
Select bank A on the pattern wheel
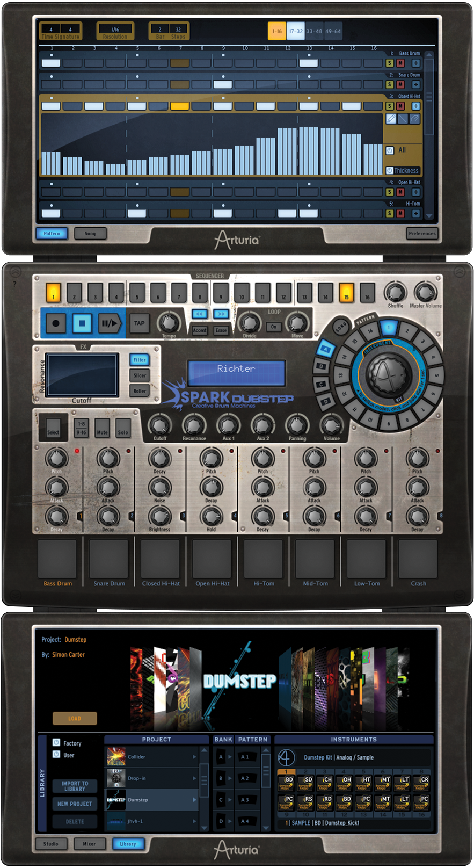coord(325,349)
